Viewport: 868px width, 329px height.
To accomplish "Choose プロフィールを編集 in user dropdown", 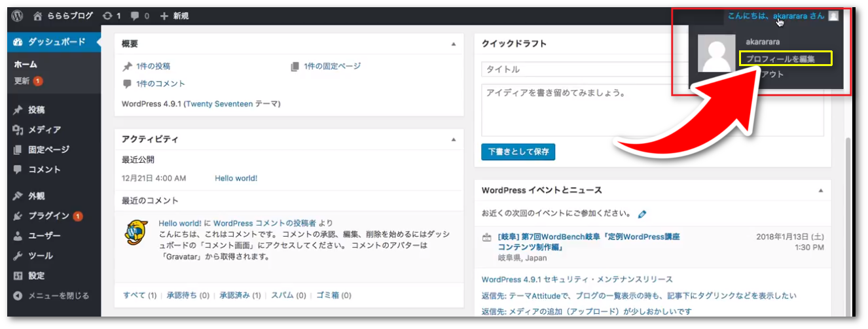I will [x=780, y=59].
